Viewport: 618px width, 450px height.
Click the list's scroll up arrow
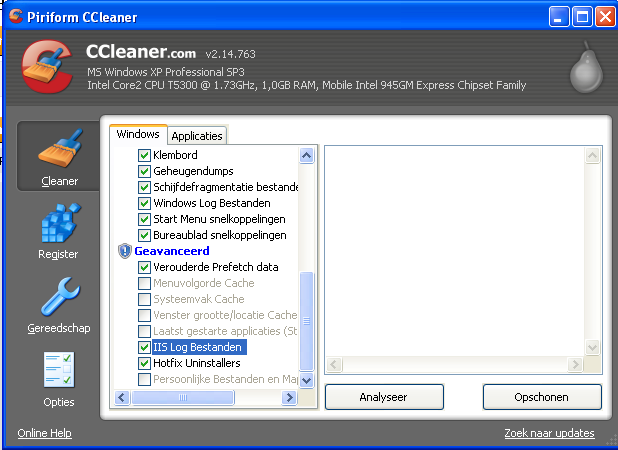307,156
